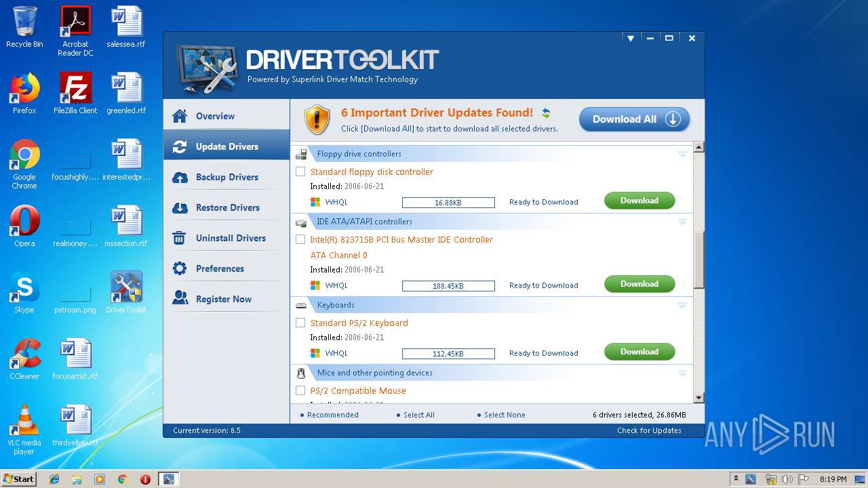Click the driver list scrollbar down arrow
The width and height of the screenshot is (868, 488).
tap(699, 398)
